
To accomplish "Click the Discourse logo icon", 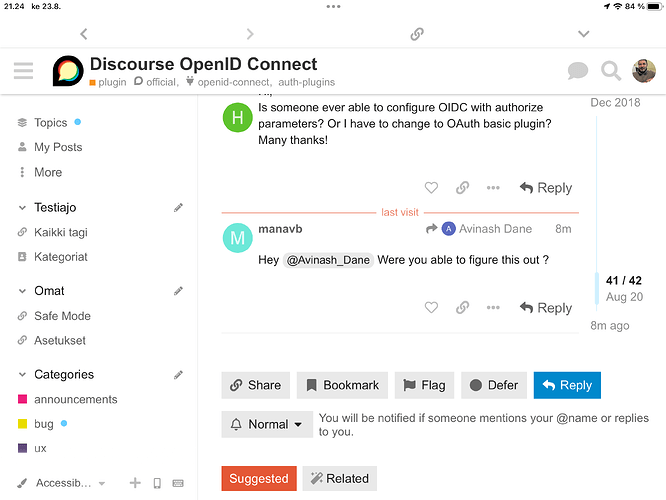I will [68, 71].
